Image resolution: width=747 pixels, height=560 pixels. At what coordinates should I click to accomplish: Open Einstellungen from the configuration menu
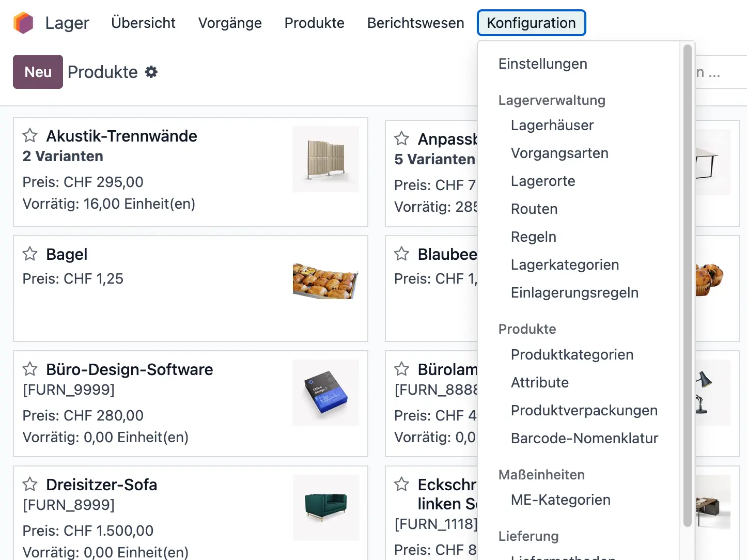[x=542, y=64]
